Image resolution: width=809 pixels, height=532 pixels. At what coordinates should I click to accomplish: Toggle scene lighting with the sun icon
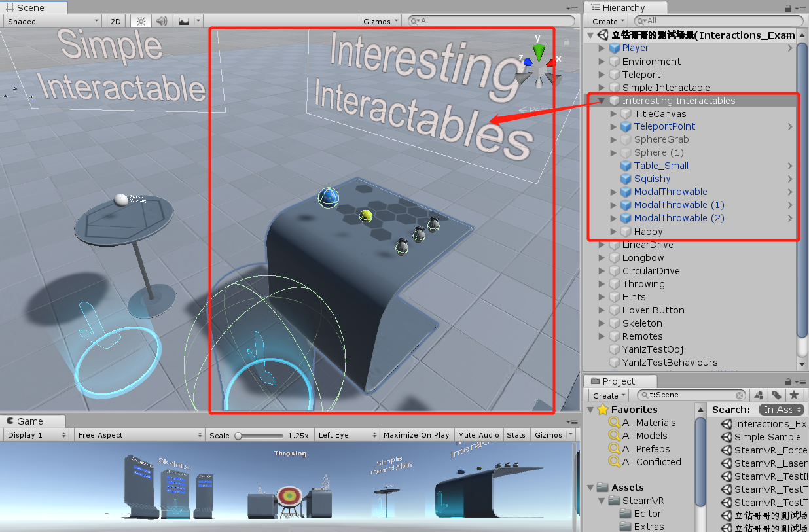[x=140, y=21]
